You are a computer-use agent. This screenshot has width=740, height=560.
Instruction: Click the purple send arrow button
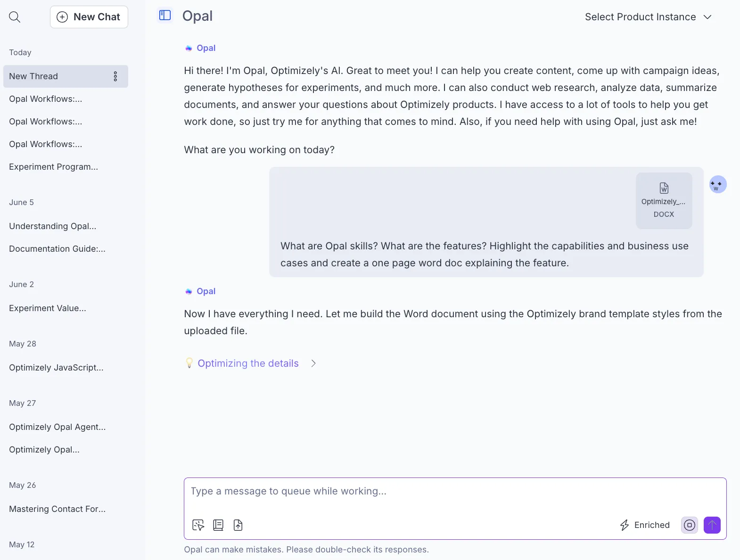pyautogui.click(x=712, y=525)
